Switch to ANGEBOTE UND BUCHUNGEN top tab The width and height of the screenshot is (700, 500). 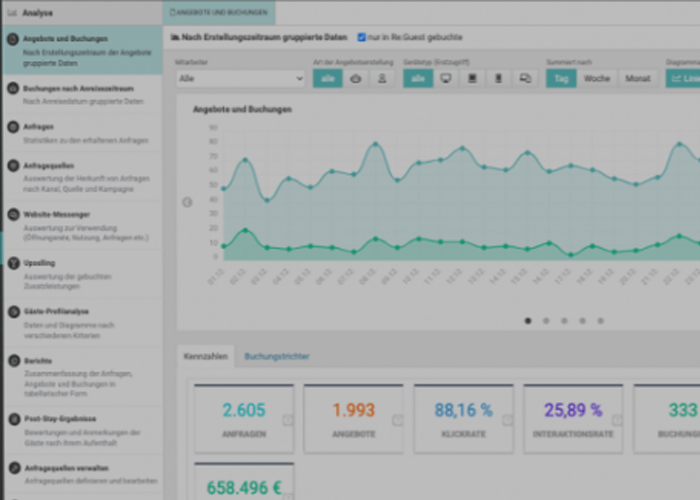(x=219, y=12)
